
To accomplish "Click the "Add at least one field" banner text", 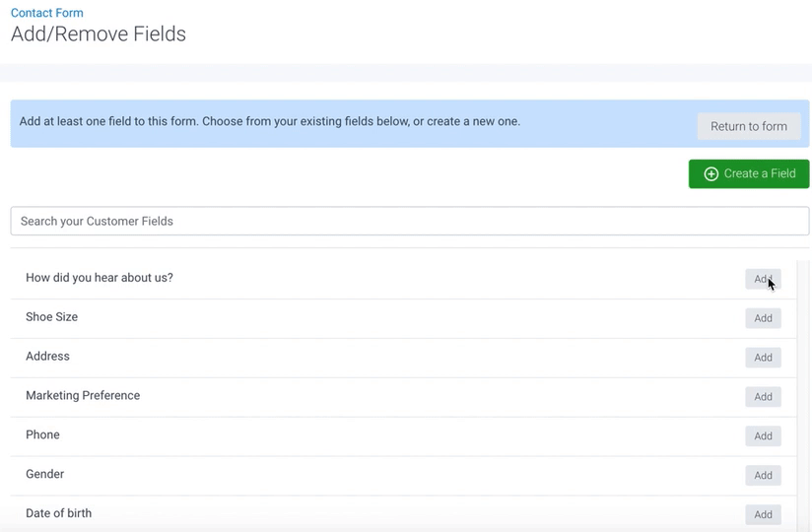I will point(270,122).
